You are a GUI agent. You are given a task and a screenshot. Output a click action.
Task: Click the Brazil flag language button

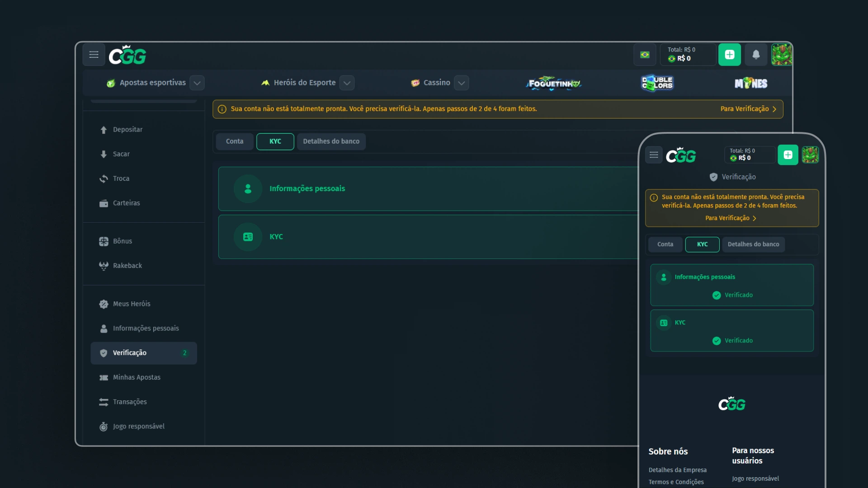pyautogui.click(x=645, y=55)
